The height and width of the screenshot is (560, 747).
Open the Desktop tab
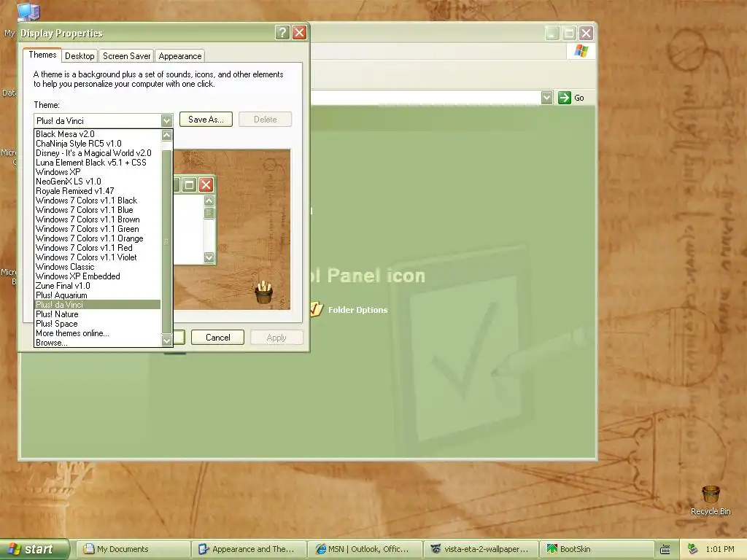point(80,56)
